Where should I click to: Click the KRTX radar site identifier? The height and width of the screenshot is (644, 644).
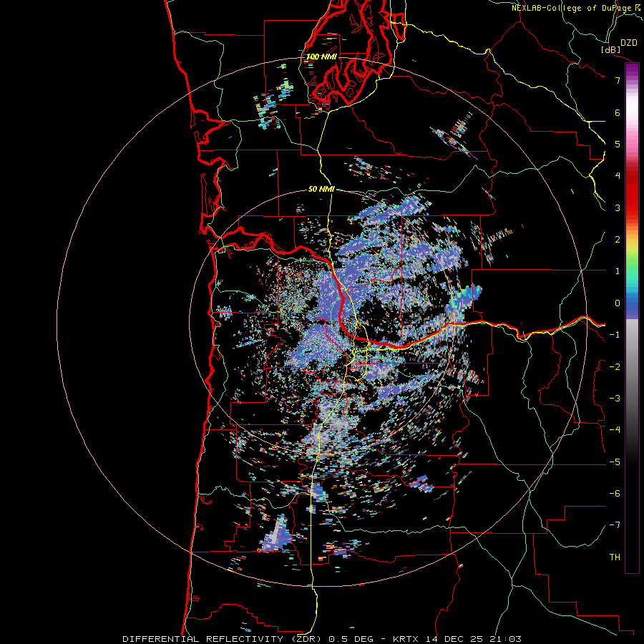coord(406,639)
